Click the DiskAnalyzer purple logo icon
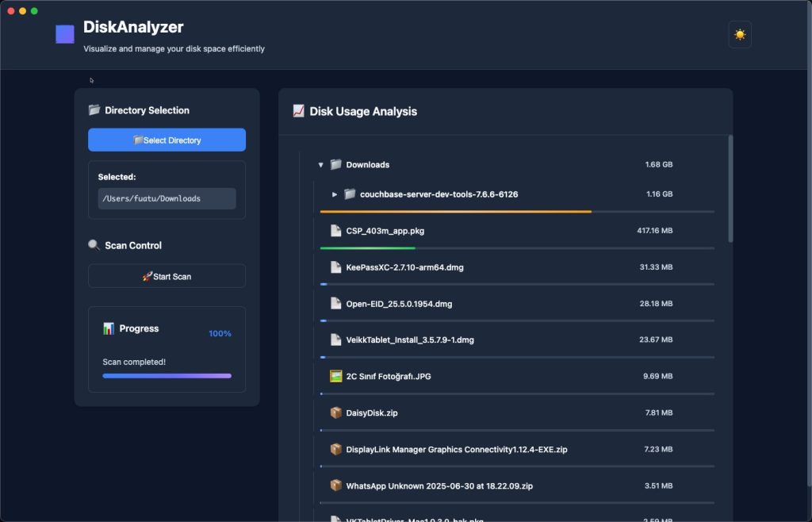Image resolution: width=812 pixels, height=522 pixels. click(65, 34)
